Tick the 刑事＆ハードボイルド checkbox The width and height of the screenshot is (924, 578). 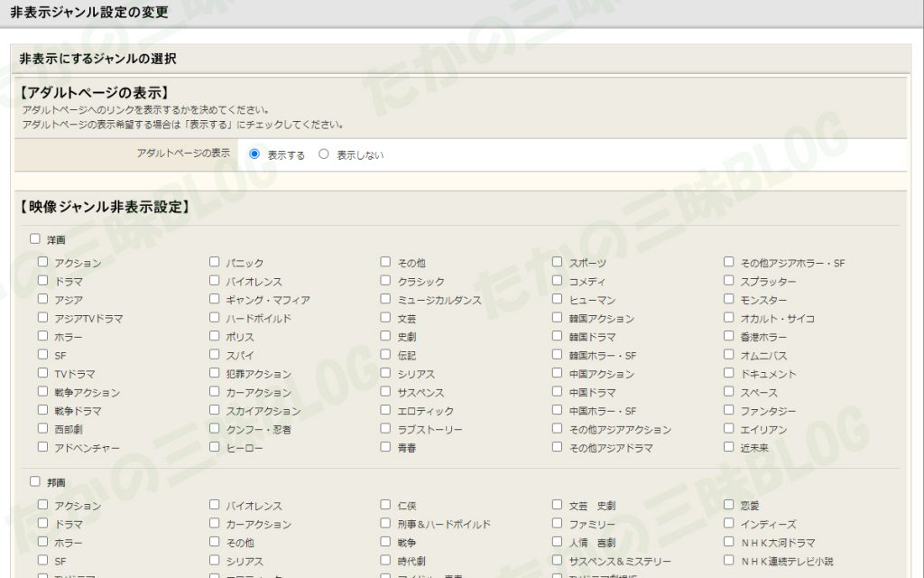click(385, 523)
